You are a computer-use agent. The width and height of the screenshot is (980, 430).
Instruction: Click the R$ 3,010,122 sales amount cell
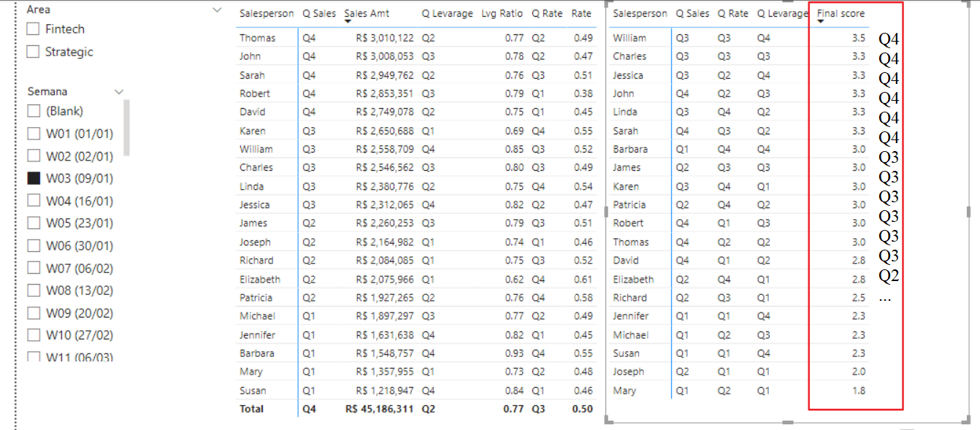385,38
